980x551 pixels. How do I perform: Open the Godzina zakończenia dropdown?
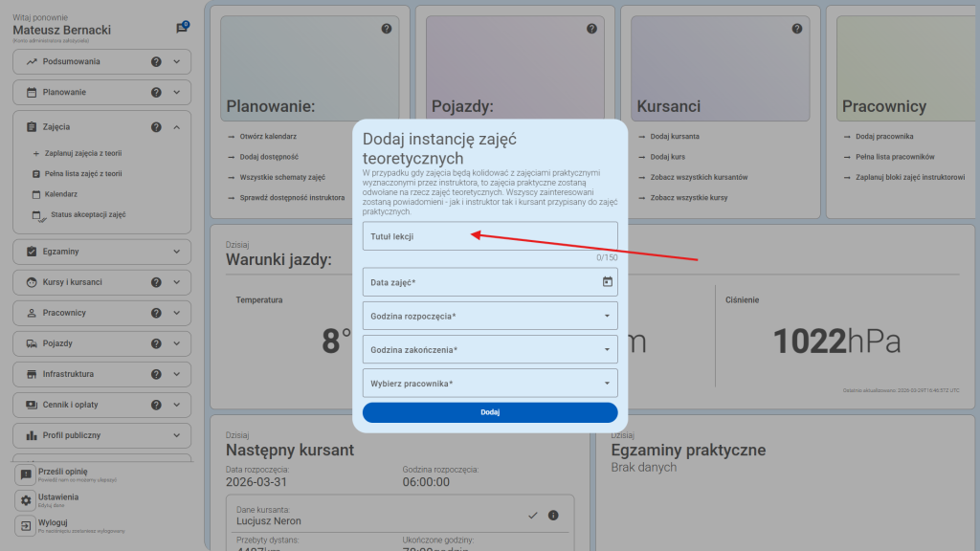pos(489,349)
